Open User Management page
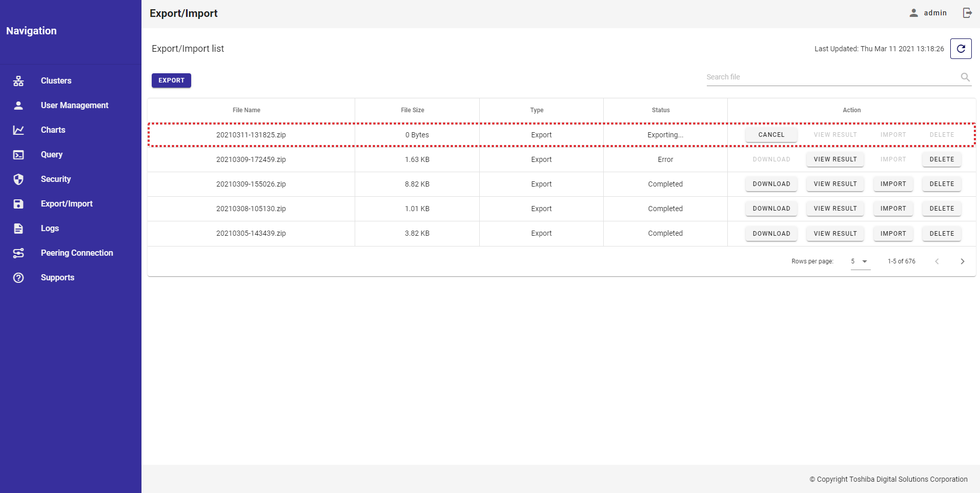 pyautogui.click(x=75, y=105)
